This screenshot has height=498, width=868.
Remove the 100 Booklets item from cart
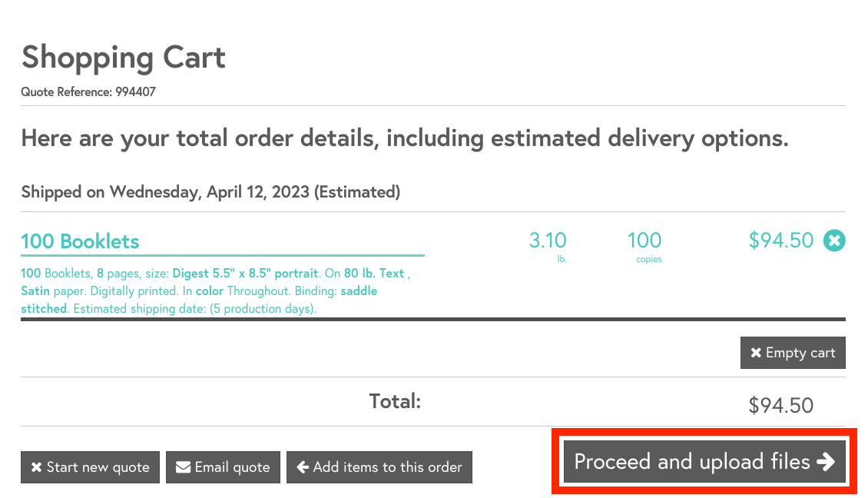pyautogui.click(x=834, y=241)
